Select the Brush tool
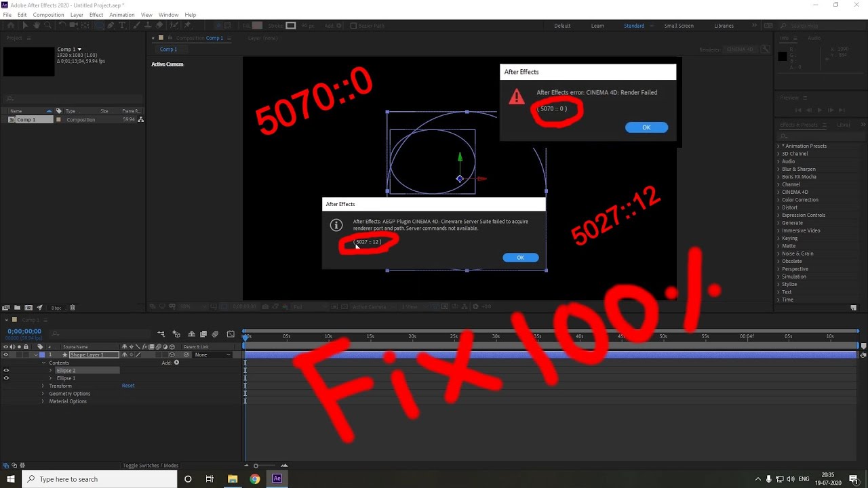 tap(136, 26)
